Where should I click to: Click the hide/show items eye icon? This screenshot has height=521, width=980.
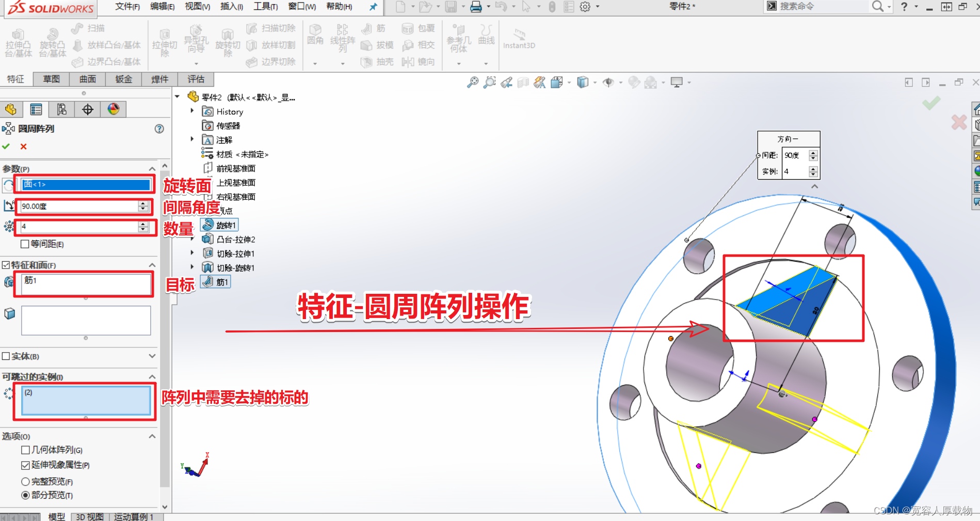[608, 83]
